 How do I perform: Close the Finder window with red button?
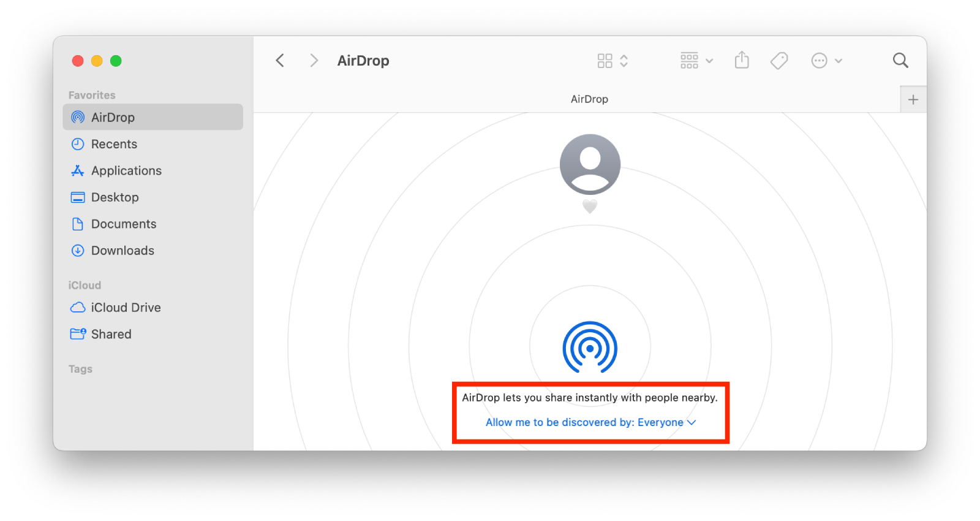78,61
